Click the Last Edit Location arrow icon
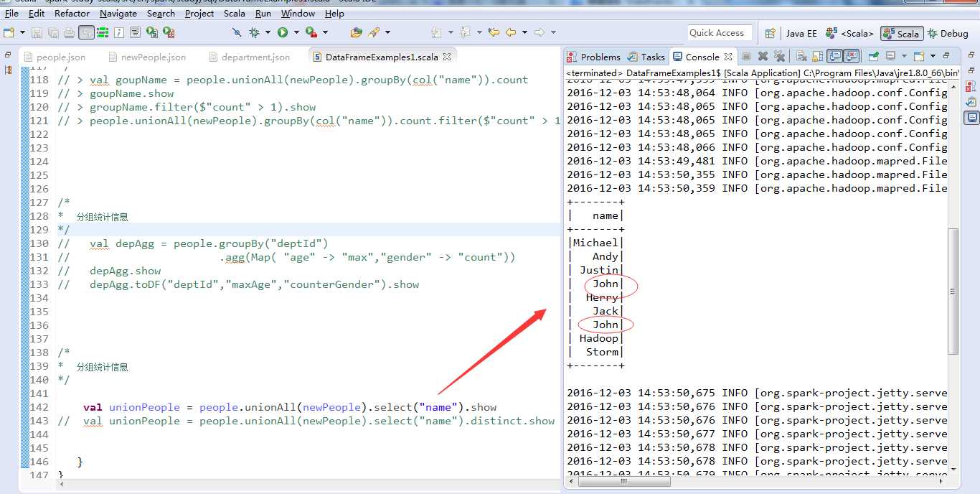 (x=493, y=32)
